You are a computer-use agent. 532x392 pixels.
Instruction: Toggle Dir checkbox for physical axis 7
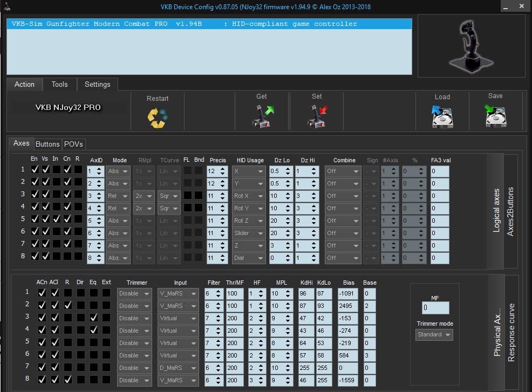pos(81,367)
